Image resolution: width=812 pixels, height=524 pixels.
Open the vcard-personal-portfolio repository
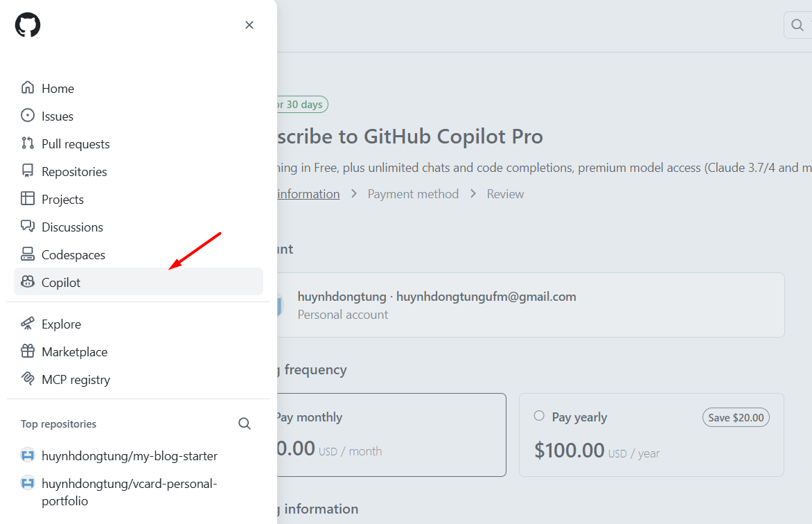[x=128, y=492]
